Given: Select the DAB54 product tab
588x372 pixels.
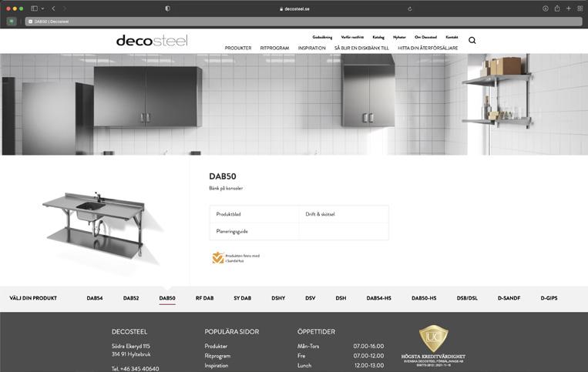Looking at the screenshot, I should pyautogui.click(x=95, y=298).
